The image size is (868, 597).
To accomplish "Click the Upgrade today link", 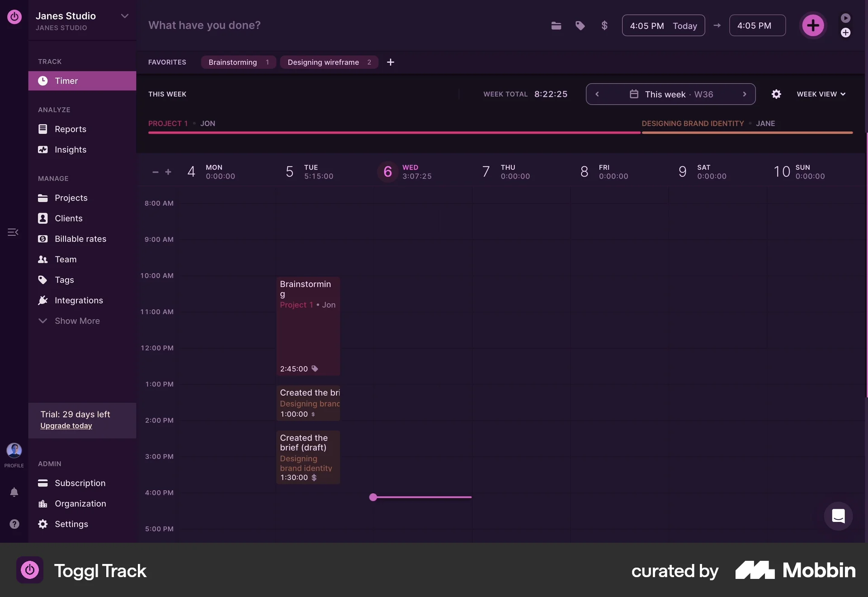I will (x=66, y=426).
